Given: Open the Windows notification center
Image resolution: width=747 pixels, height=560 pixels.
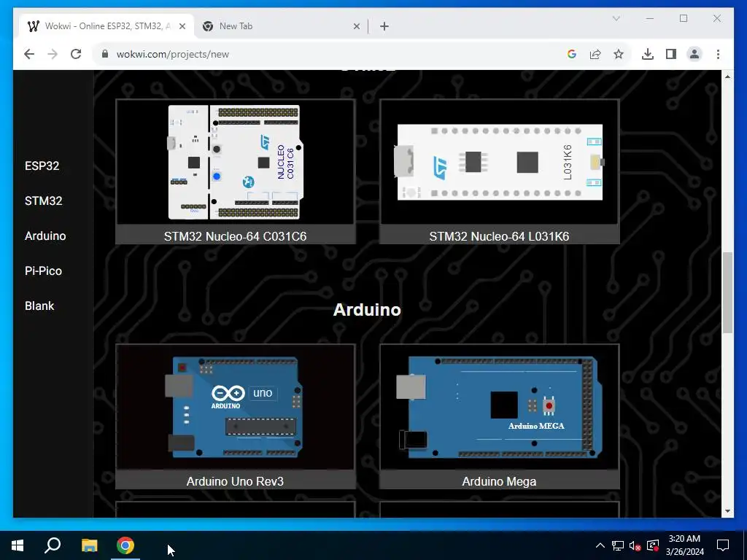Looking at the screenshot, I should point(723,545).
